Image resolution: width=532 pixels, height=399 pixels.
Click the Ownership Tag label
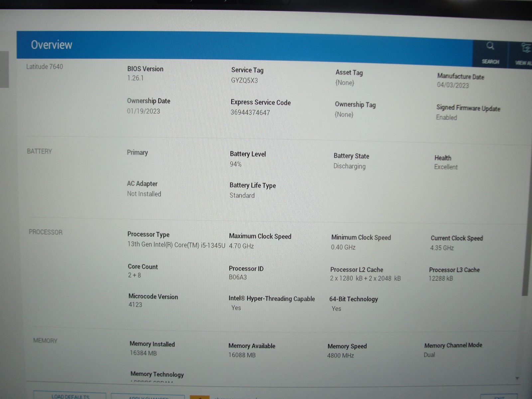pyautogui.click(x=355, y=104)
